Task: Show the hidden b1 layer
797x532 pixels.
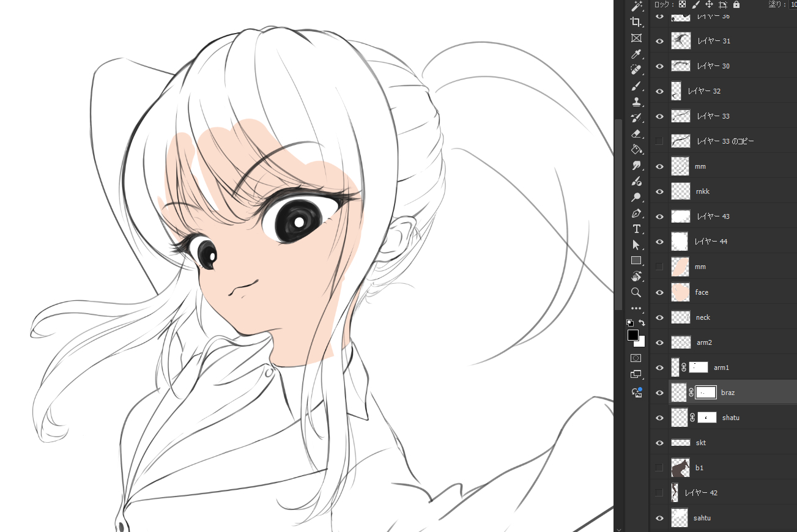Action: coord(659,468)
